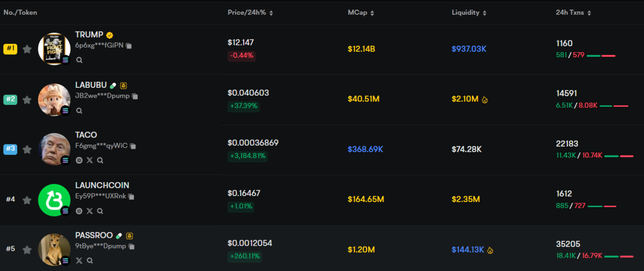644x271 pixels.
Task: Open the LABUBU token name link
Action: pos(91,85)
